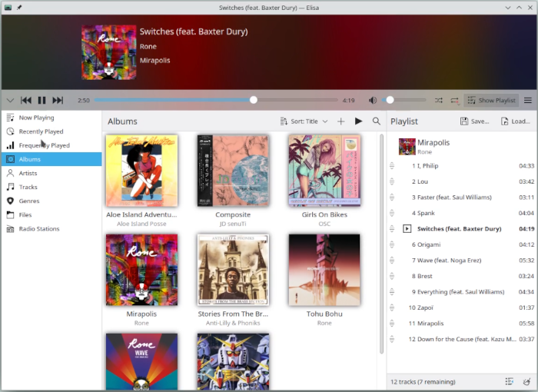538x392 pixels.
Task: Click the drag handle of track Lou
Action: 392,182
